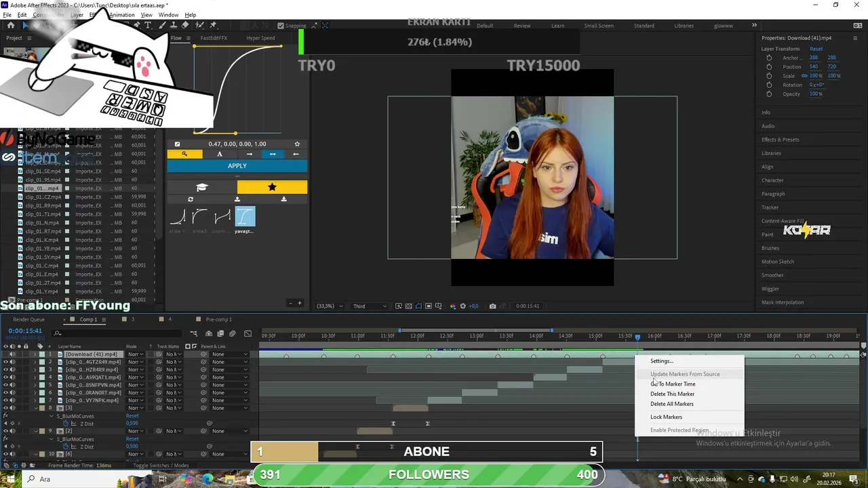Screen dimensions: 868x488
Task: Click the Flow export presets upload icon
Action: (x=237, y=199)
